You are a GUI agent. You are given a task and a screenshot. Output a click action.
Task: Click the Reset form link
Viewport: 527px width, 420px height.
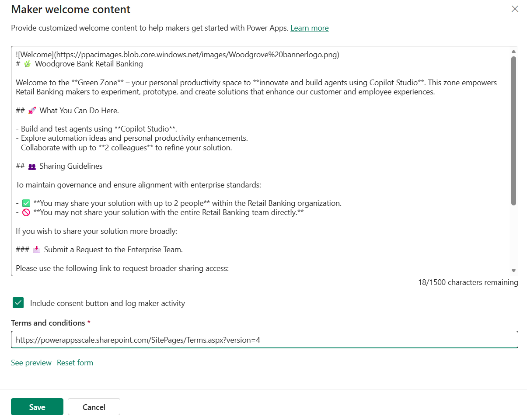(75, 363)
